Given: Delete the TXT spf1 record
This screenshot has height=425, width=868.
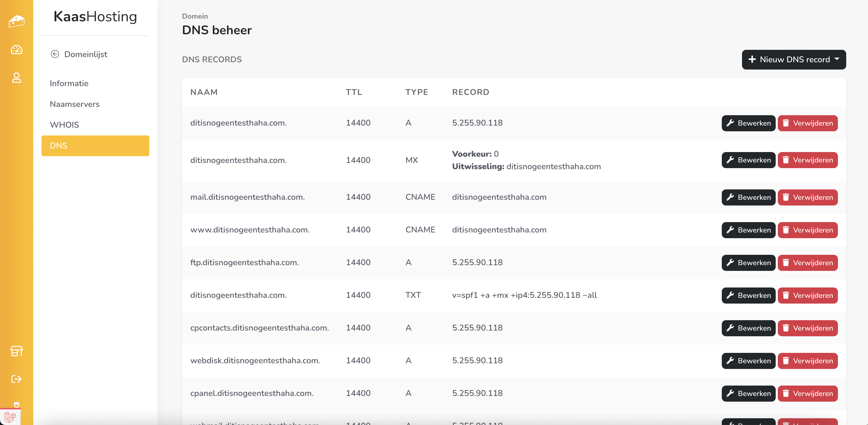Looking at the screenshot, I should click(x=807, y=296).
